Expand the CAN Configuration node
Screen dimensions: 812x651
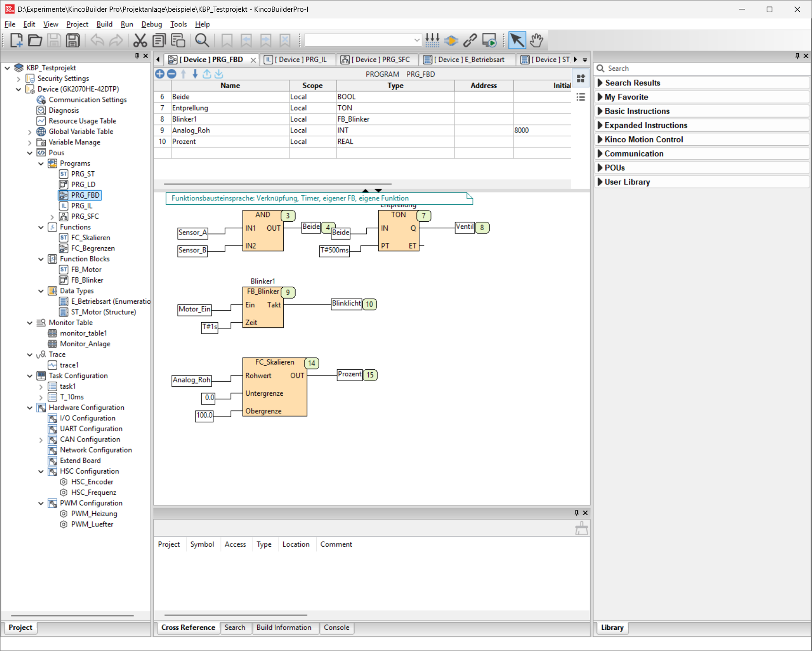click(41, 440)
